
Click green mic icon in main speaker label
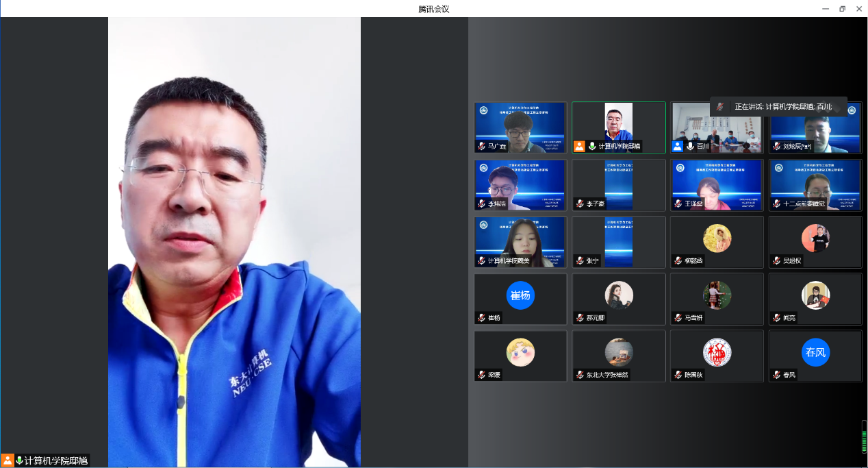coord(19,460)
